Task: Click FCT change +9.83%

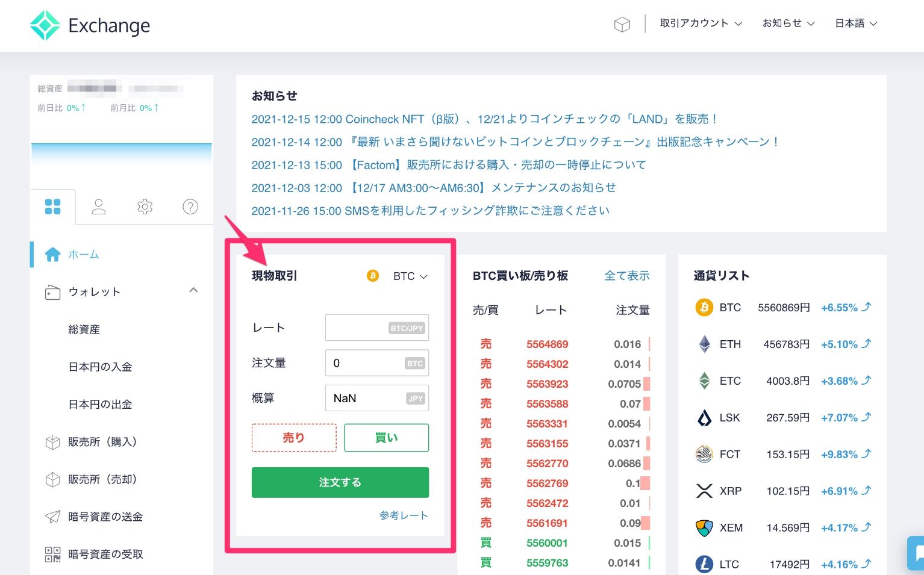Action: [839, 455]
